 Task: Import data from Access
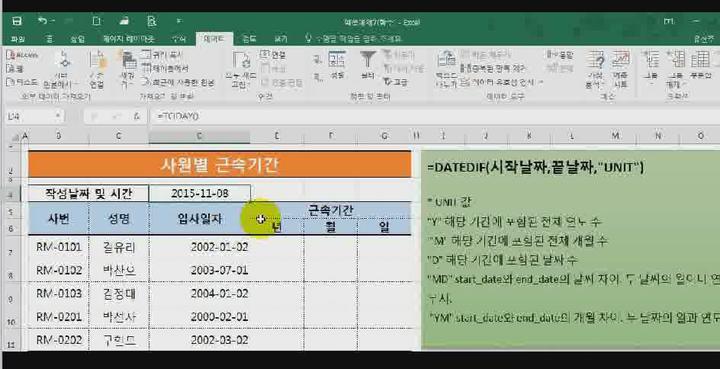tap(22, 55)
